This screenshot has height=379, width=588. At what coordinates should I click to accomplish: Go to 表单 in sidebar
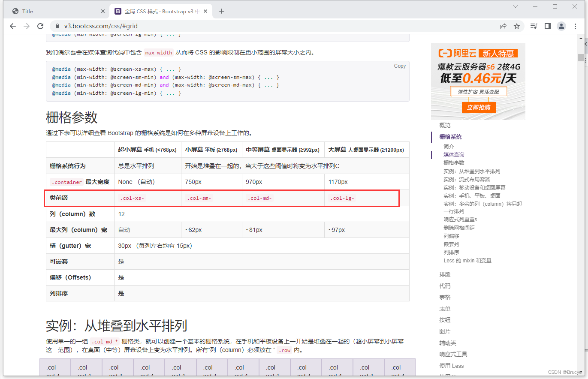[445, 309]
